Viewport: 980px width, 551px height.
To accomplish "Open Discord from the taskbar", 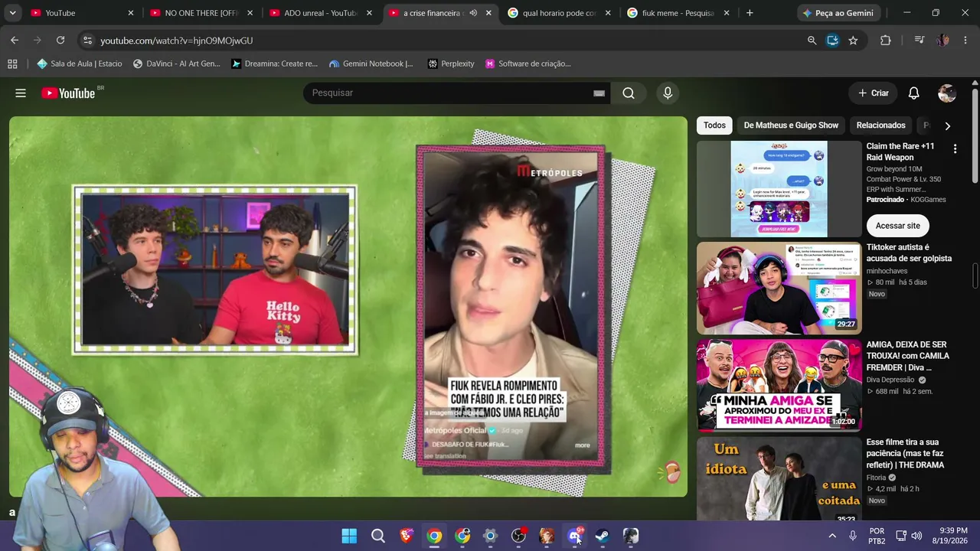I will click(x=575, y=536).
